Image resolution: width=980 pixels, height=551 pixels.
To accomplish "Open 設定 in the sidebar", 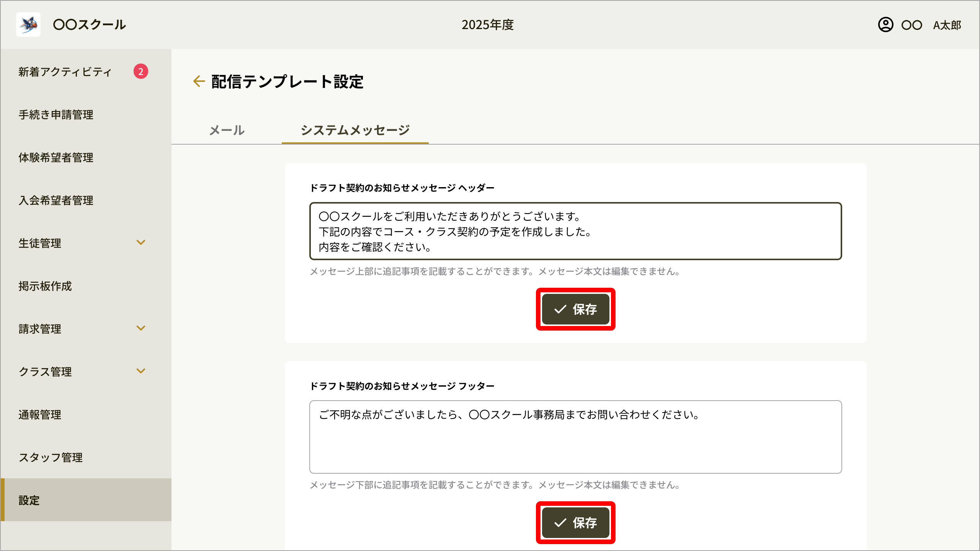I will (x=86, y=500).
